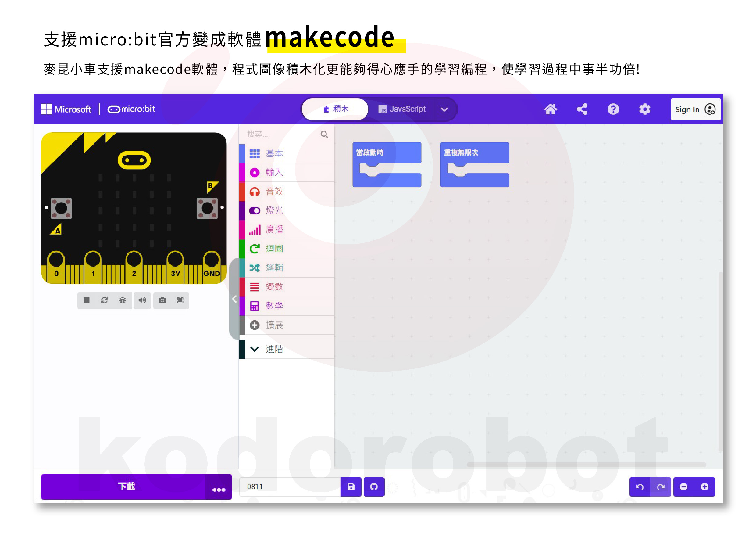
Task: Click the micro:bit logo
Action: click(x=131, y=109)
